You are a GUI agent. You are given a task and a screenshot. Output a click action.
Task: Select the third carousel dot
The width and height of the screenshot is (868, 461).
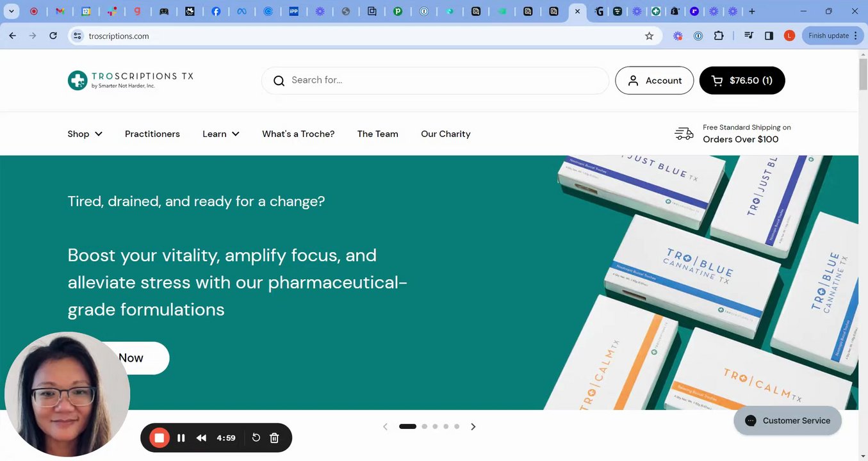pyautogui.click(x=435, y=426)
